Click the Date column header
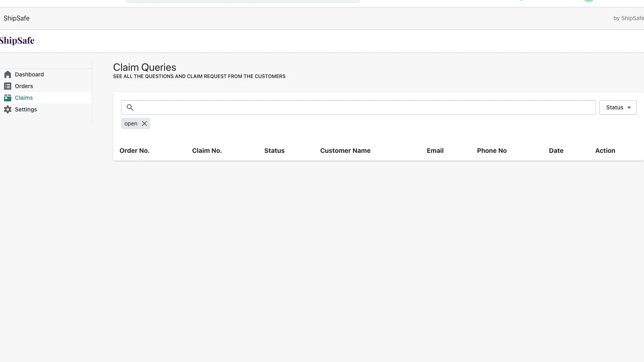644x362 pixels. point(556,150)
